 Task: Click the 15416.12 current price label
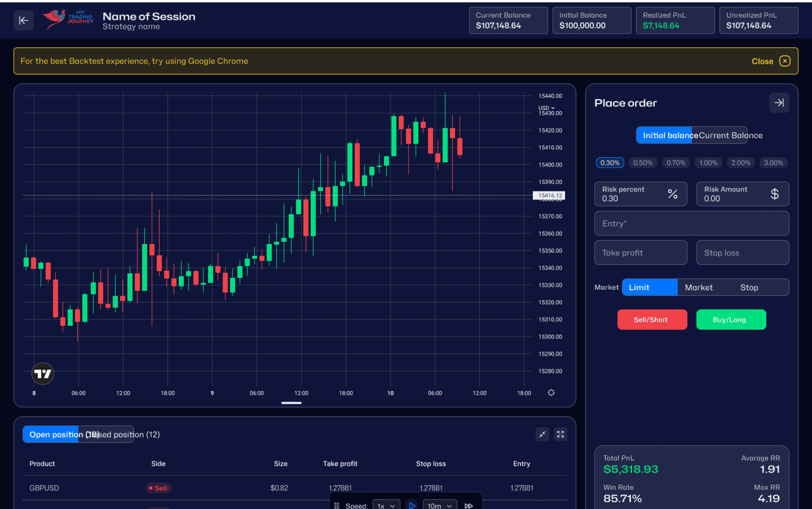coord(549,195)
